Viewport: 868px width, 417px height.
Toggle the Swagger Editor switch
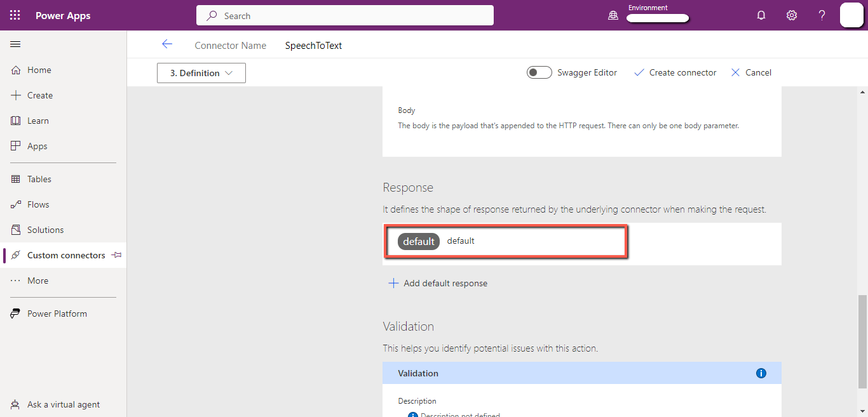[539, 72]
